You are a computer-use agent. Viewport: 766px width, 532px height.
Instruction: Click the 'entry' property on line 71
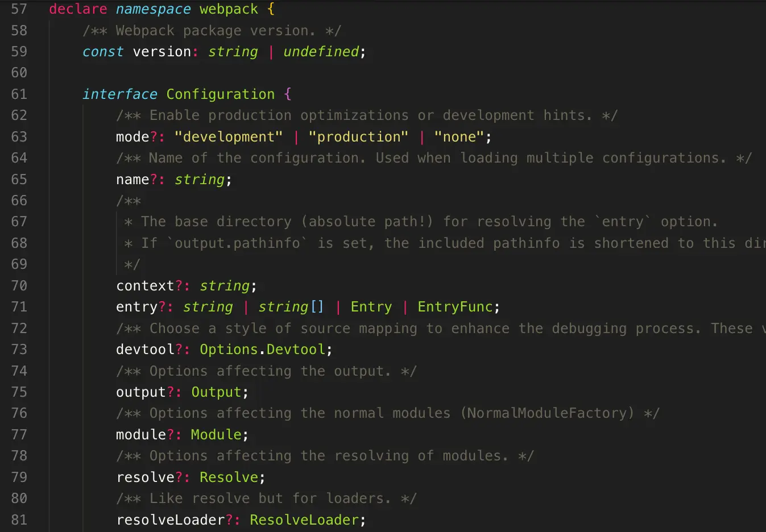point(136,307)
